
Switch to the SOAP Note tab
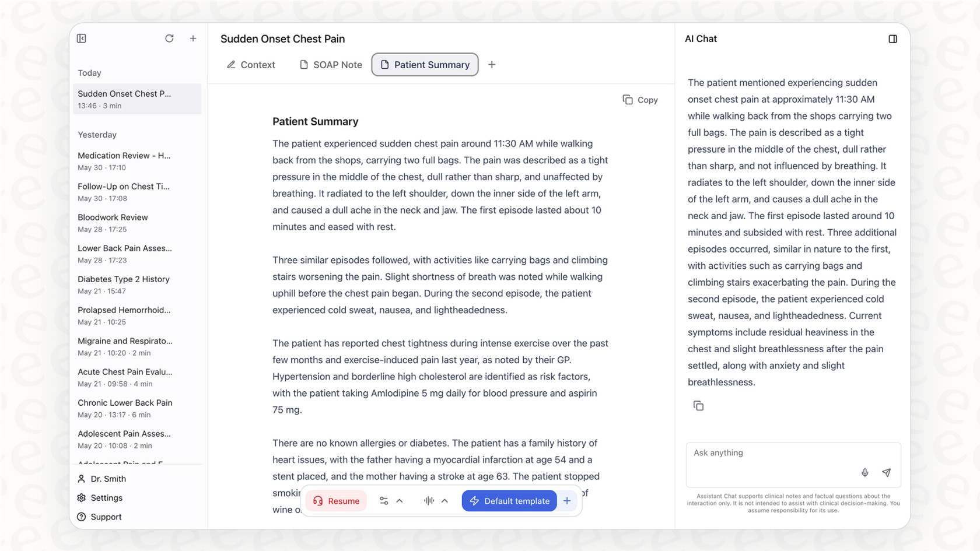click(331, 65)
